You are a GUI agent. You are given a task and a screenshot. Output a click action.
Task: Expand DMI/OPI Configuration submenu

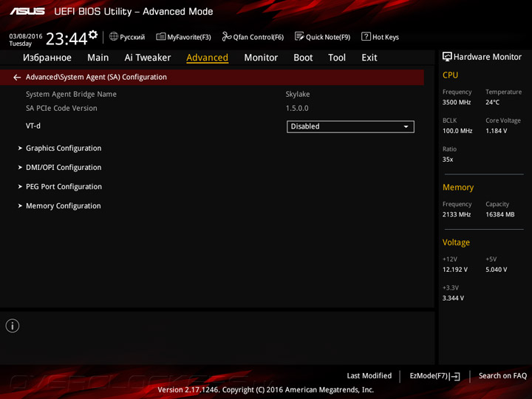click(64, 167)
